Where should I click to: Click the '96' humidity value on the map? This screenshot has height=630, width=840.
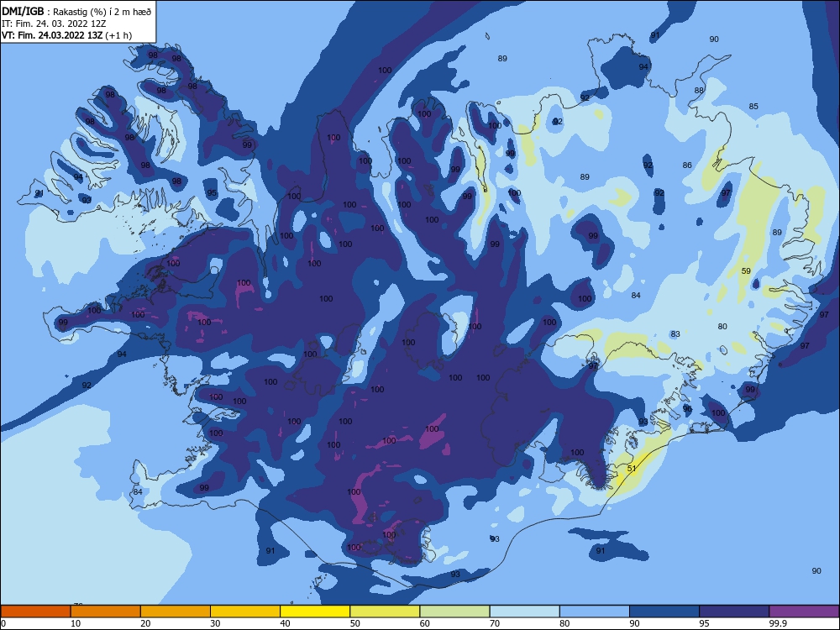[x=687, y=409]
